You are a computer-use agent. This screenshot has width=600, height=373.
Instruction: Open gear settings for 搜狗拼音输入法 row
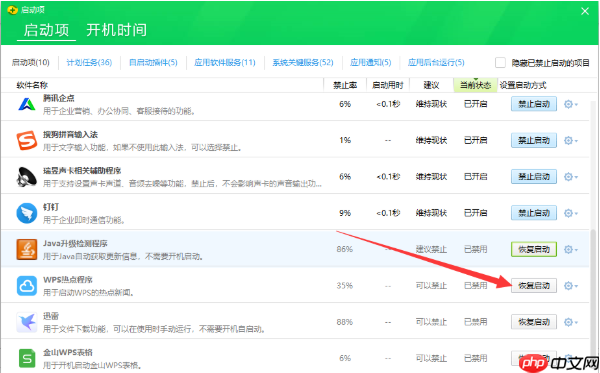point(571,140)
